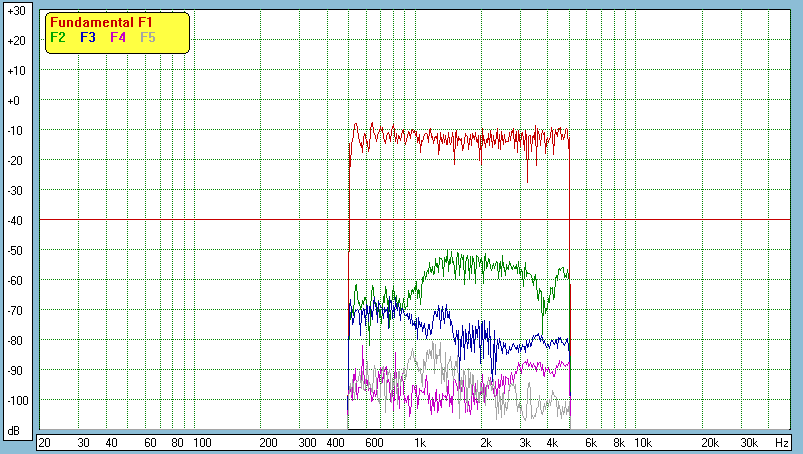Click the 30k label on the frequency axis
Viewport: 803px width, 454px height.
coord(749,442)
